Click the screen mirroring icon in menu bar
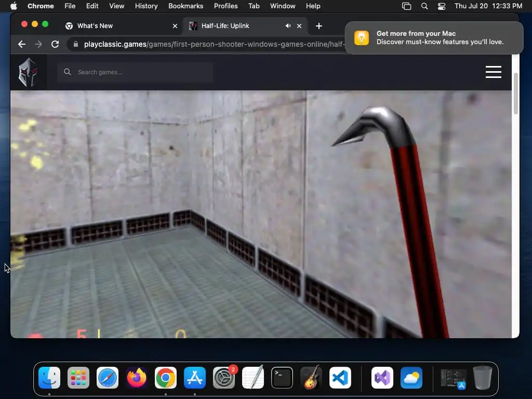The image size is (532, 399). tap(406, 6)
